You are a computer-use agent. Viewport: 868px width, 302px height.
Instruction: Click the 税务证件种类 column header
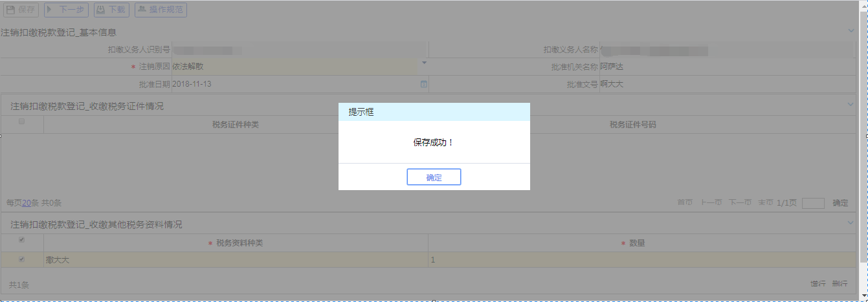[236, 125]
